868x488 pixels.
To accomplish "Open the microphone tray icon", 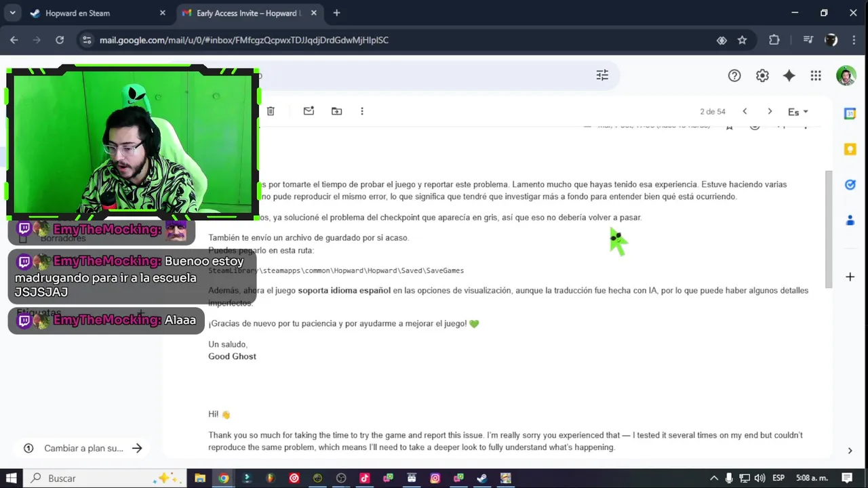I will [729, 478].
